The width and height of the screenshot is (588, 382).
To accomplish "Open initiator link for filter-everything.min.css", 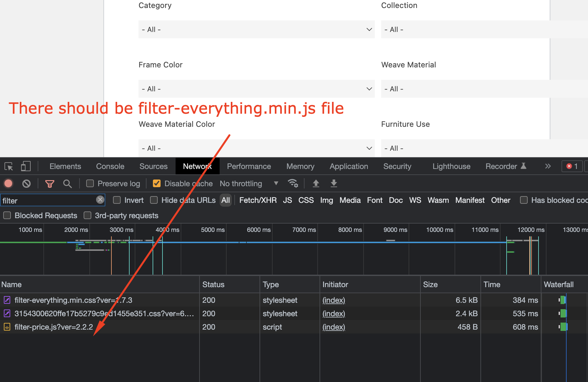I will click(x=334, y=300).
